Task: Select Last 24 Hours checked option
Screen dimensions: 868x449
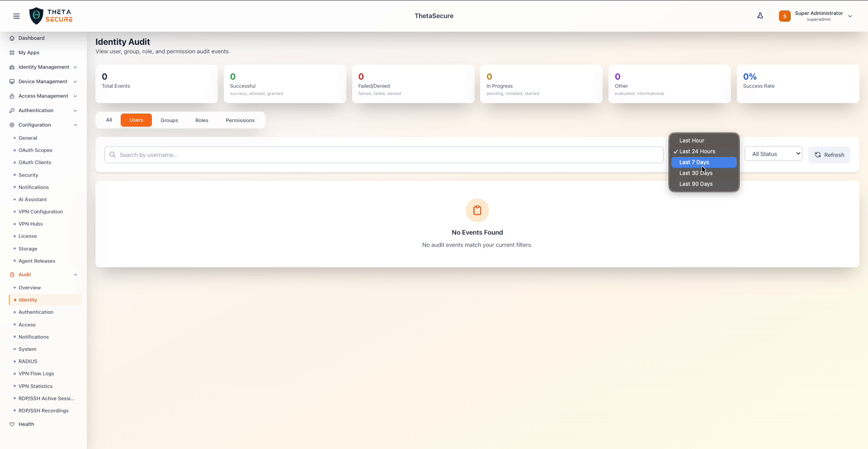Action: coord(698,151)
